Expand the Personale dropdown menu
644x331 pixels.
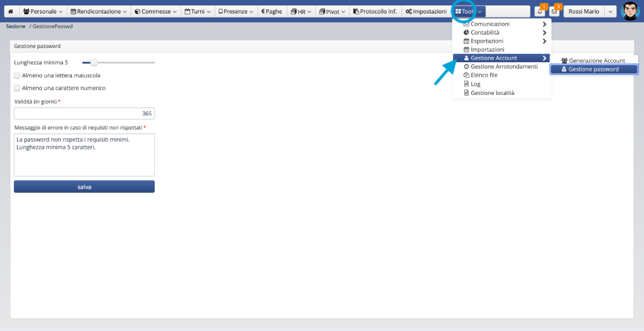pyautogui.click(x=43, y=11)
